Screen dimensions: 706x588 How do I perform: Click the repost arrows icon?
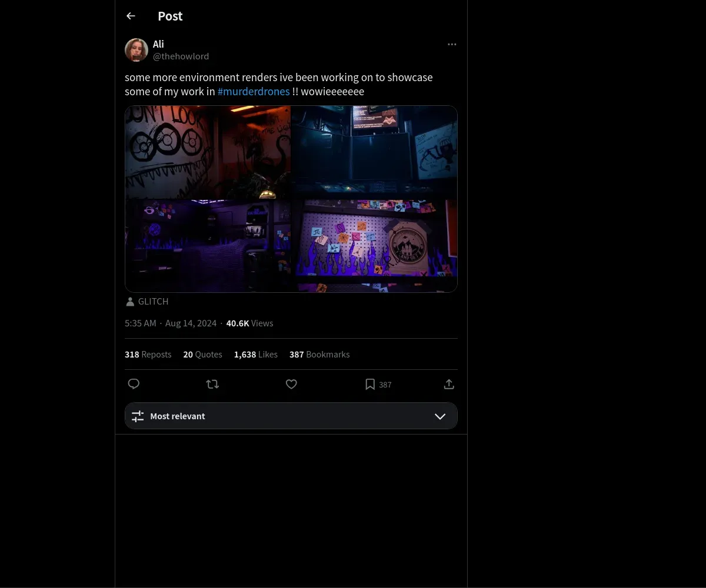212,384
